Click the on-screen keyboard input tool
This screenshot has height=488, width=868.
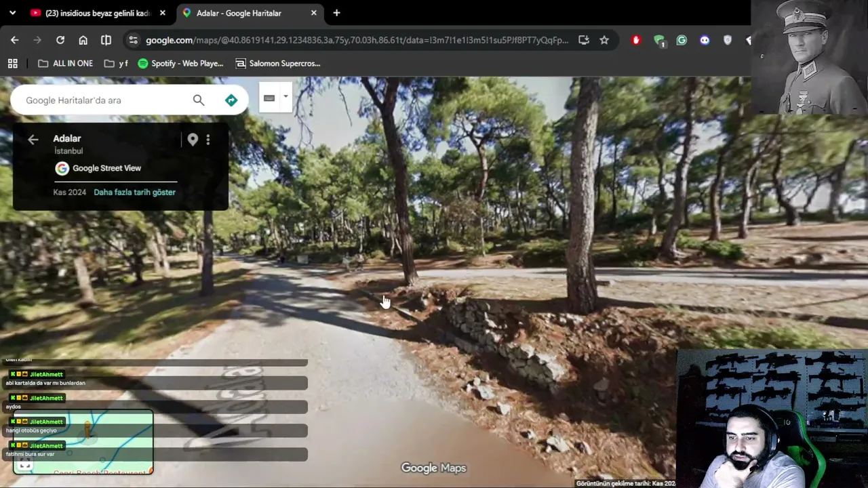(269, 98)
